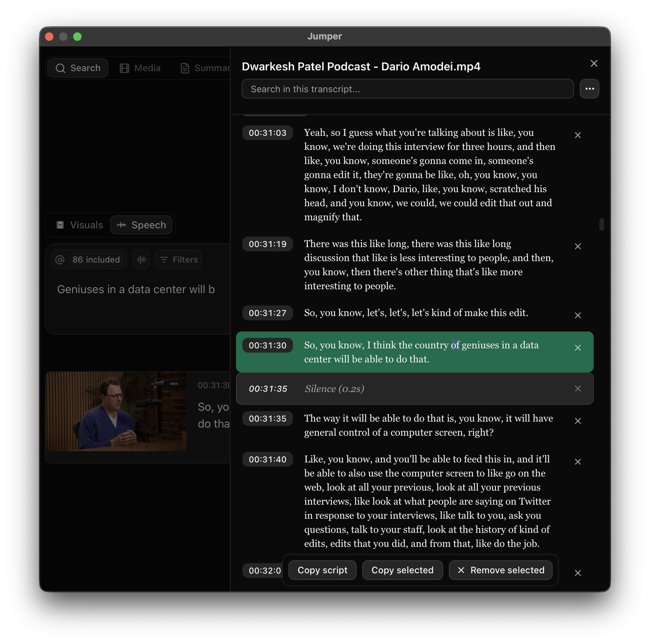The image size is (650, 644).
Task: Click the Summary document icon
Action: click(185, 68)
